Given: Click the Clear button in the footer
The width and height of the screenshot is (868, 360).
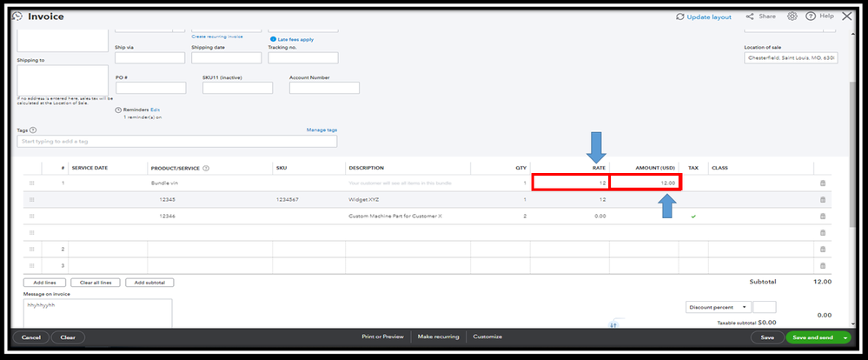Looking at the screenshot, I should (68, 337).
